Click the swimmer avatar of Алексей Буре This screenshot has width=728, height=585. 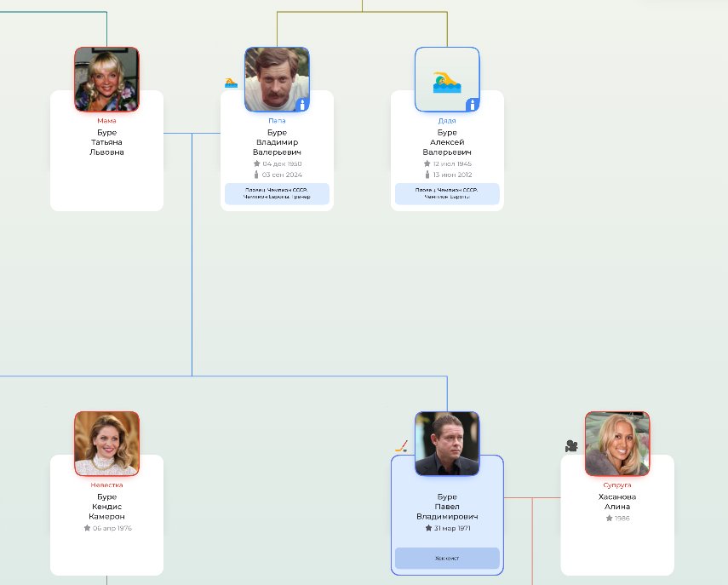click(447, 79)
